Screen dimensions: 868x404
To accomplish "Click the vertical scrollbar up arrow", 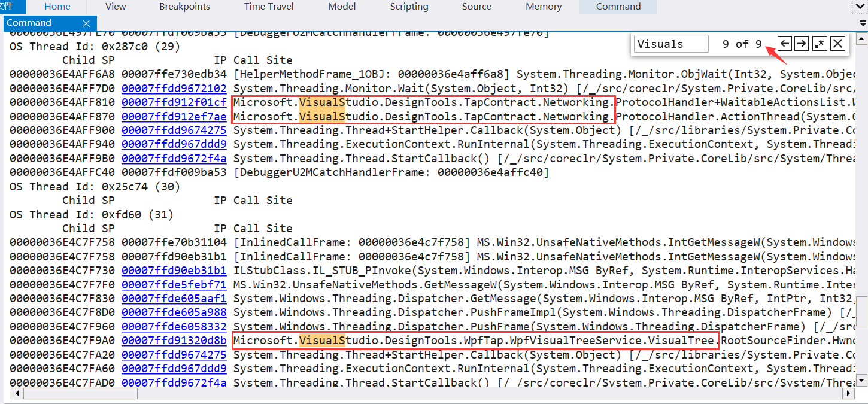I will point(861,40).
